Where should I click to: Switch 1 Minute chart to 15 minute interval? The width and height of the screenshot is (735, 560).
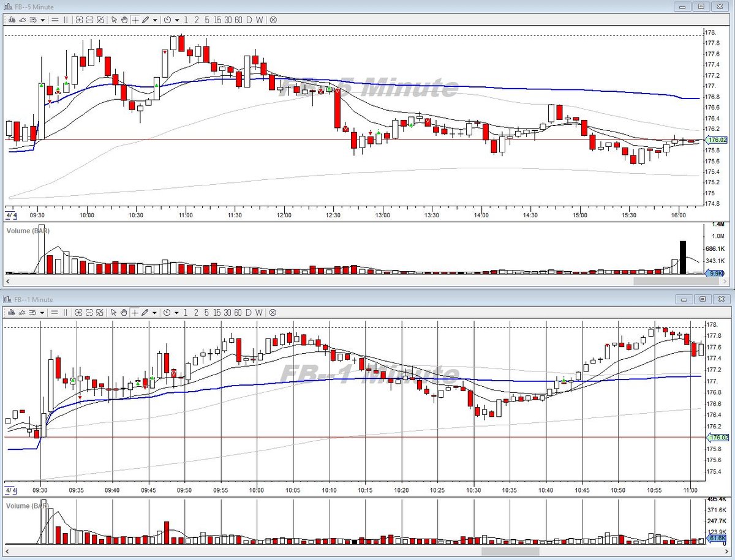click(217, 312)
